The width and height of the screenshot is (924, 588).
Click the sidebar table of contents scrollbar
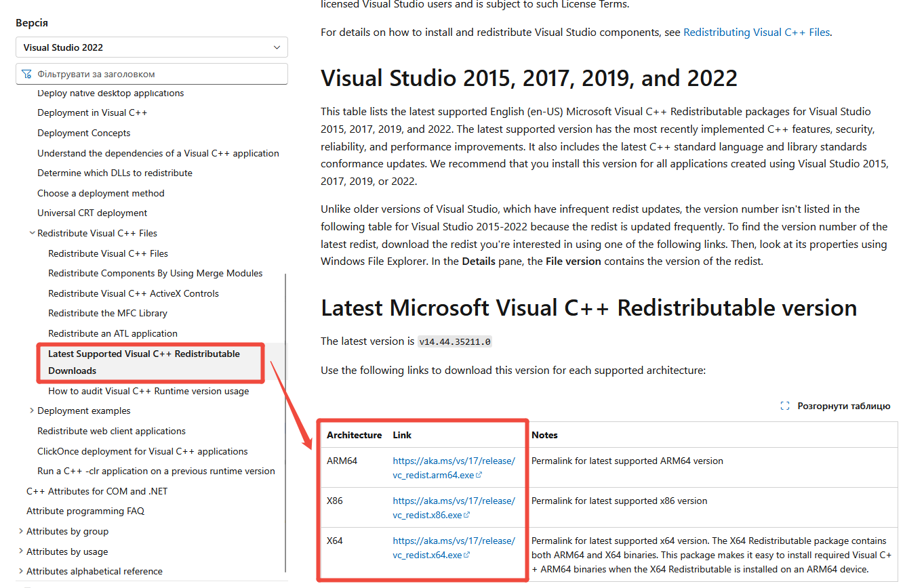click(286, 423)
